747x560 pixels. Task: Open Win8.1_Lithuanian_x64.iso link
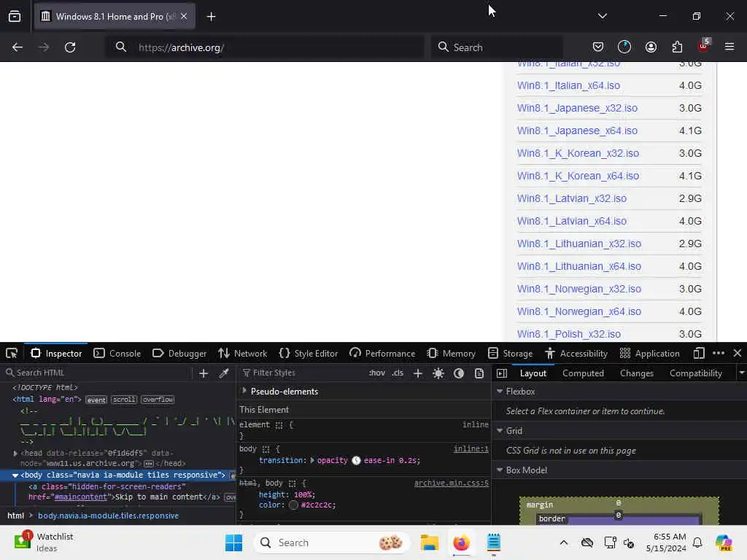(x=578, y=267)
